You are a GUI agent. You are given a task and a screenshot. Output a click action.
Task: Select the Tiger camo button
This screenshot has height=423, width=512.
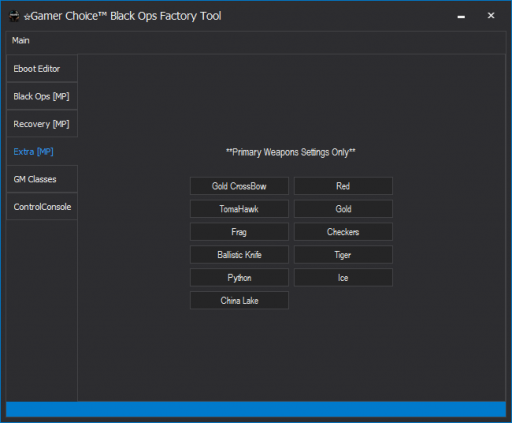point(343,255)
